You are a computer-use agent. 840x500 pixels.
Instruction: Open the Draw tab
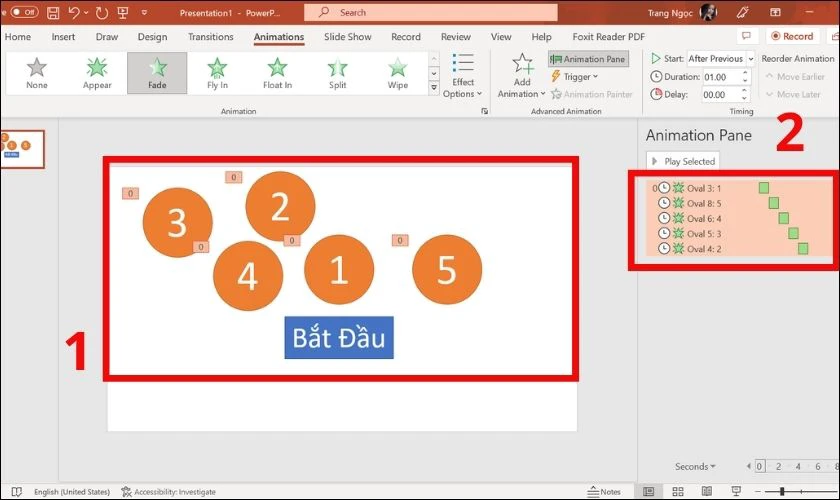click(x=107, y=36)
